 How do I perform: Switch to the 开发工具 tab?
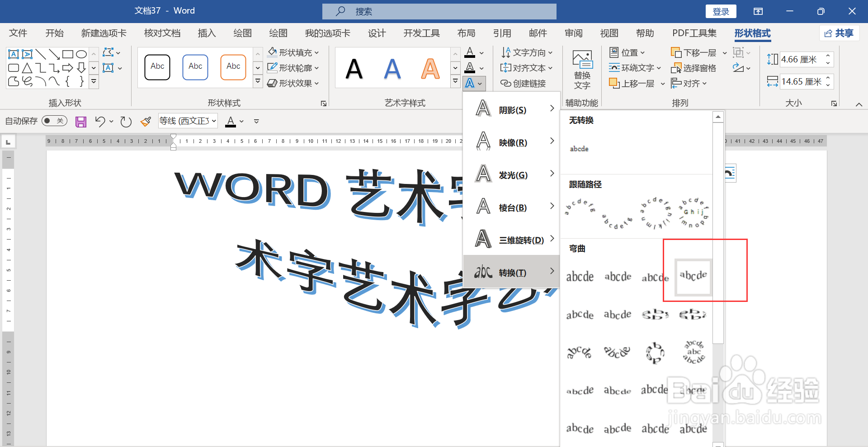point(421,33)
